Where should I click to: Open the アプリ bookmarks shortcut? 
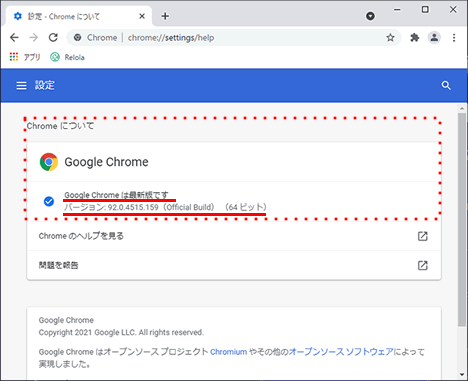[x=25, y=57]
